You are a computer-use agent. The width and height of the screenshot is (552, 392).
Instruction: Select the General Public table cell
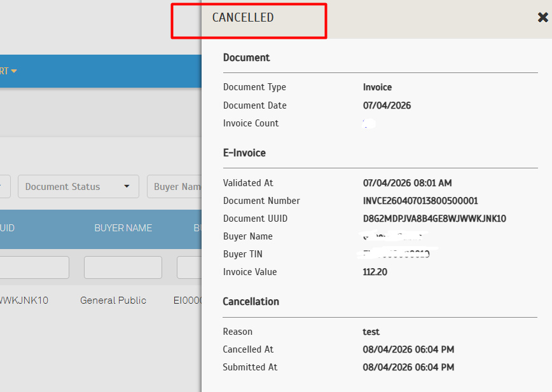pos(113,301)
